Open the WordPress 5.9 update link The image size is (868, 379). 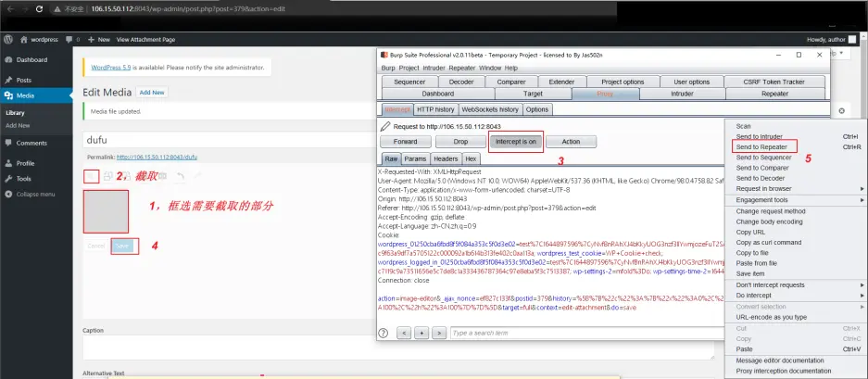(111, 67)
